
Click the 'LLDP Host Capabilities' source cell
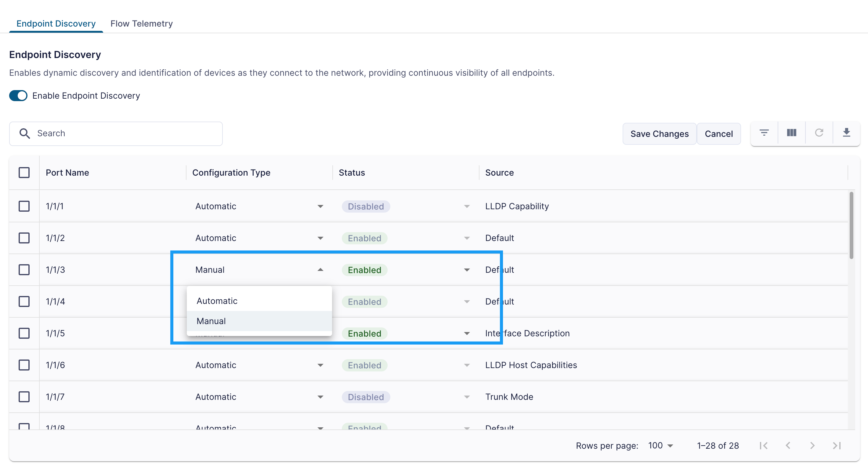[x=531, y=365]
